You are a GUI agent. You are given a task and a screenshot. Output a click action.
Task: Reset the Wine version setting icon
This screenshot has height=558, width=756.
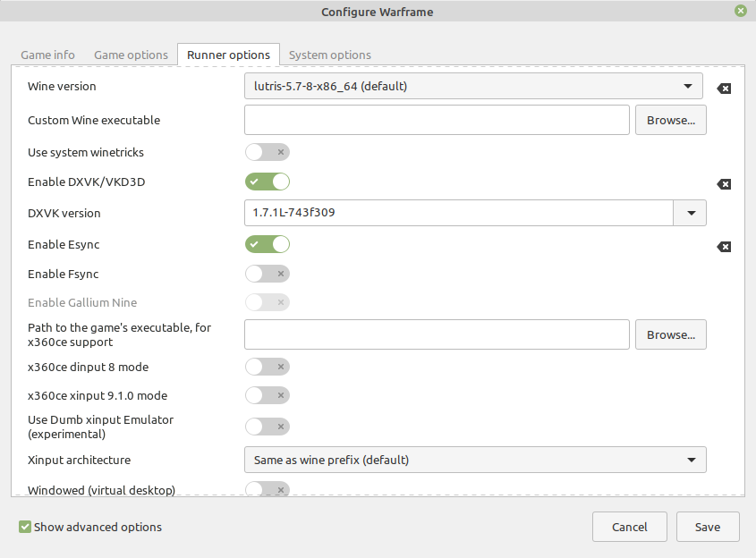724,89
